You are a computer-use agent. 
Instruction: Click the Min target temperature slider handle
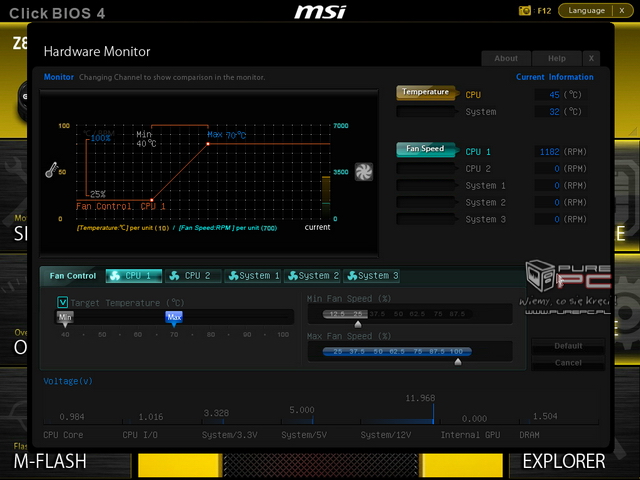(65, 318)
